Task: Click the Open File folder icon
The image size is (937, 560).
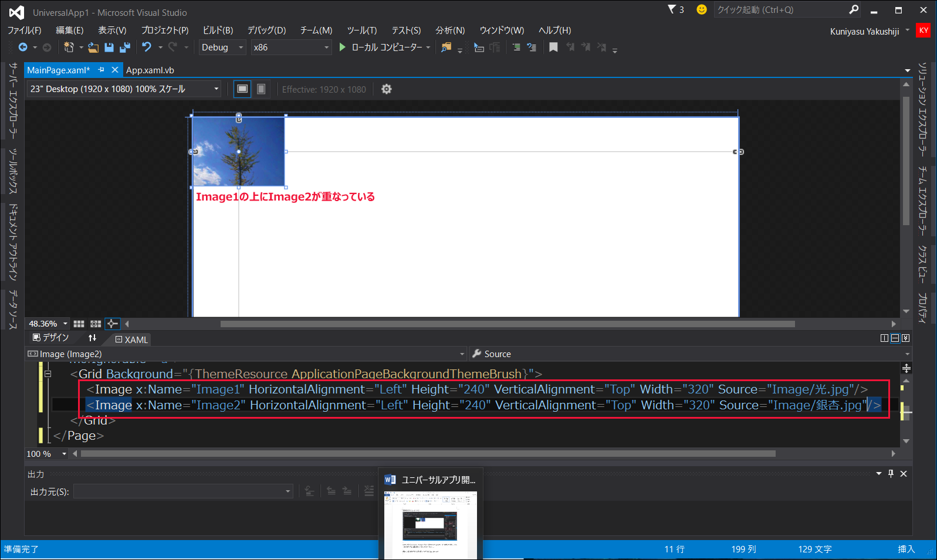Action: [93, 47]
